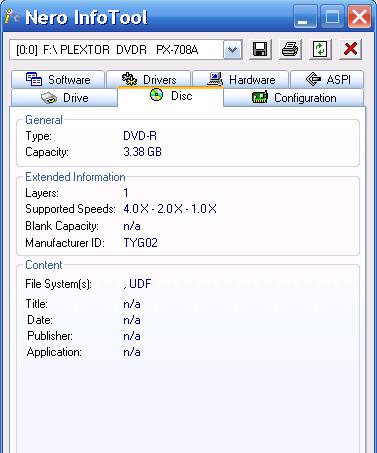Click the Date n/a value

click(132, 320)
